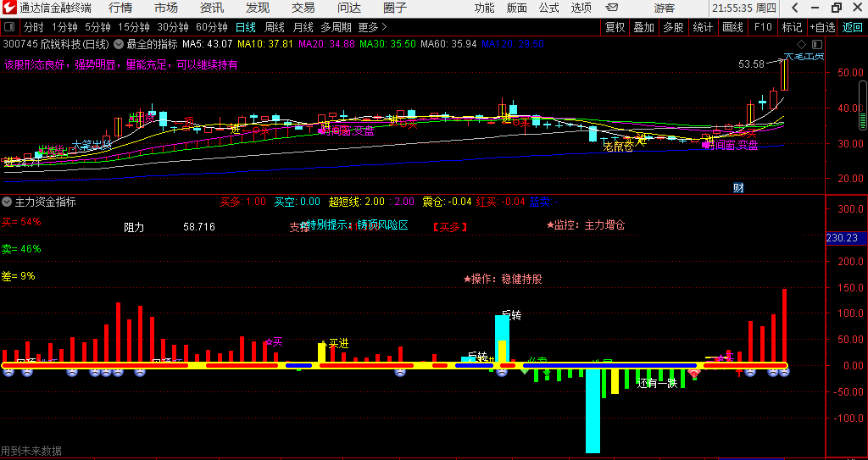
Task: Click the 返回 return button
Action: tap(853, 27)
